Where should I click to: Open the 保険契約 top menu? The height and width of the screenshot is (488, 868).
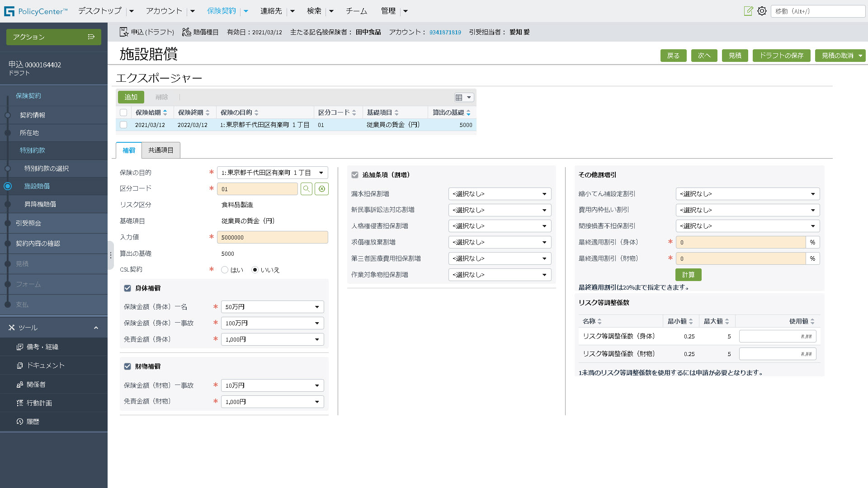[x=222, y=11]
